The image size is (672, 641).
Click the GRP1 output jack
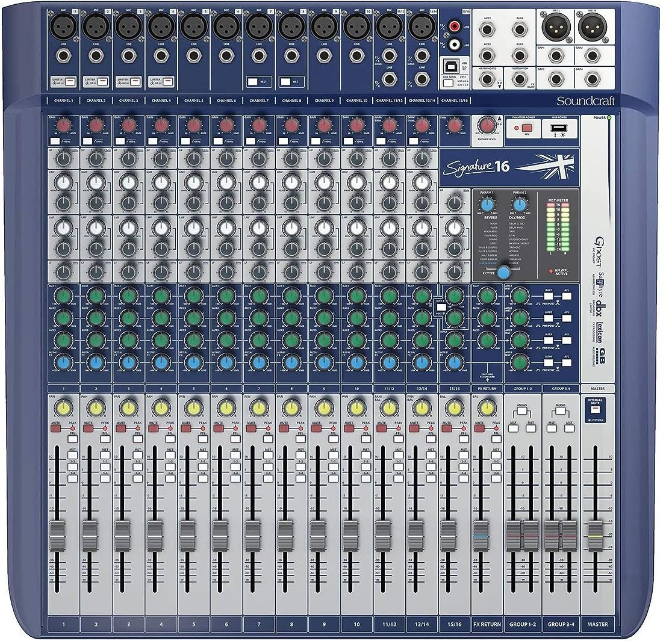(x=556, y=55)
